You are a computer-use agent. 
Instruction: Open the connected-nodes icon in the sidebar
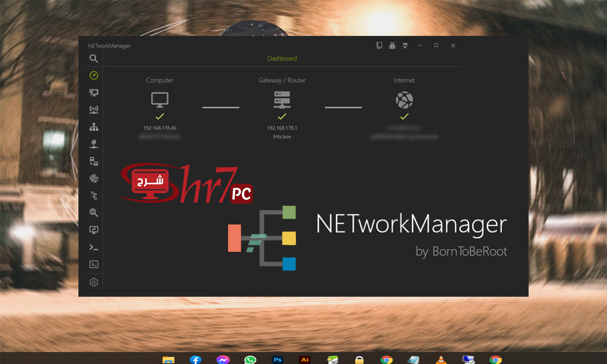coord(94,196)
